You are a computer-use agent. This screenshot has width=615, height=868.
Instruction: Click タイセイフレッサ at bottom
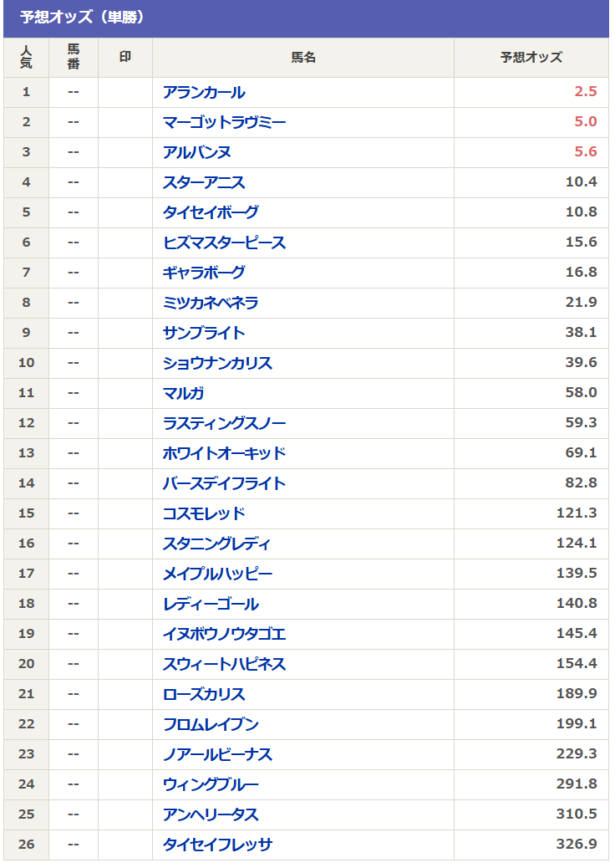pyautogui.click(x=217, y=845)
